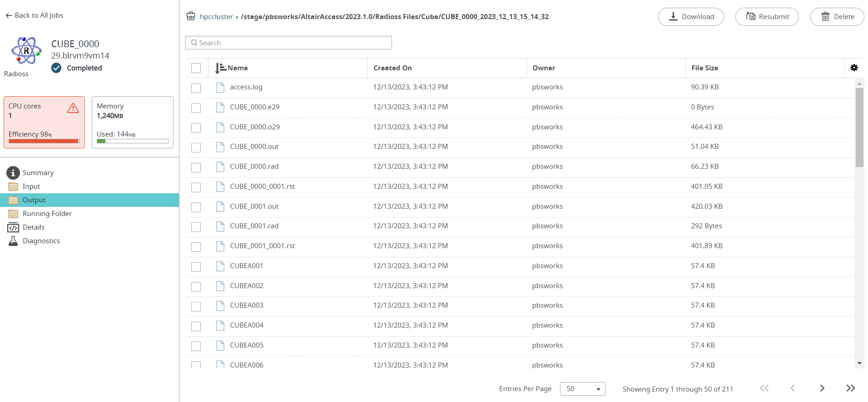Click the memory usage progress bar
Screen dimensions: 868x402
tap(132, 141)
